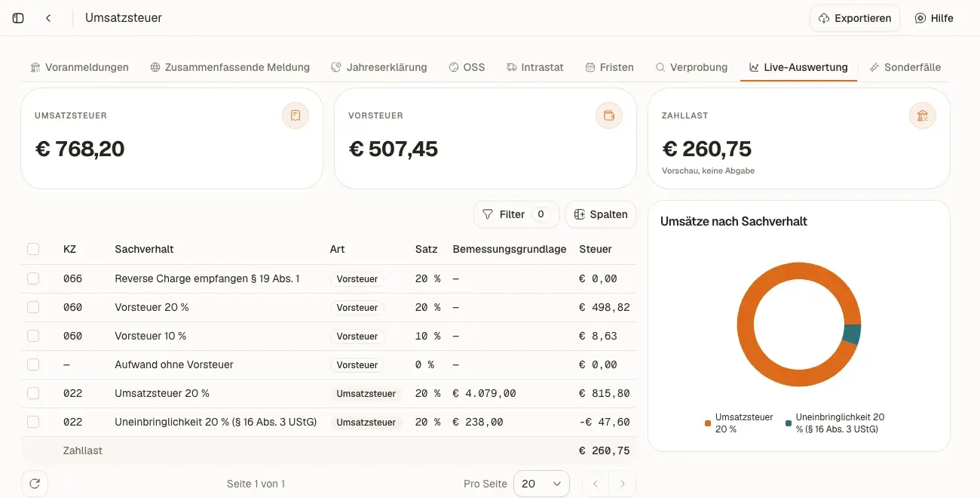Select the Aufwand ohne Vorsteuer row checkbox
The width and height of the screenshot is (980, 498).
[x=33, y=364]
